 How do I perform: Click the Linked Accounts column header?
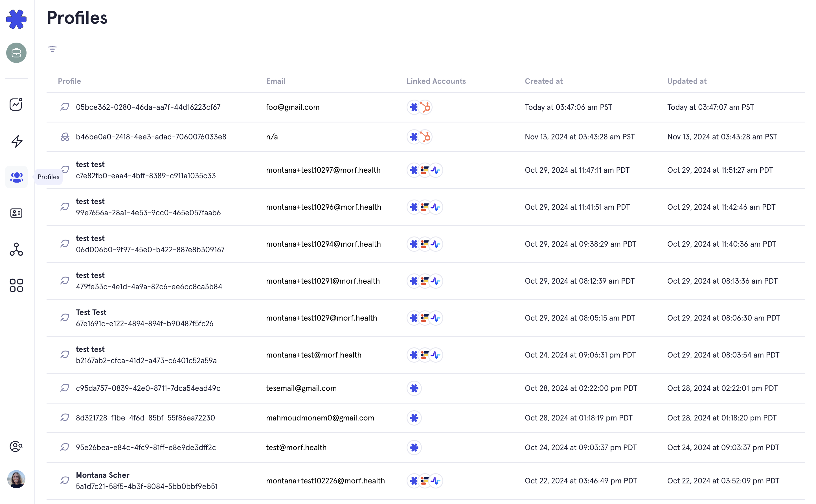pyautogui.click(x=436, y=81)
